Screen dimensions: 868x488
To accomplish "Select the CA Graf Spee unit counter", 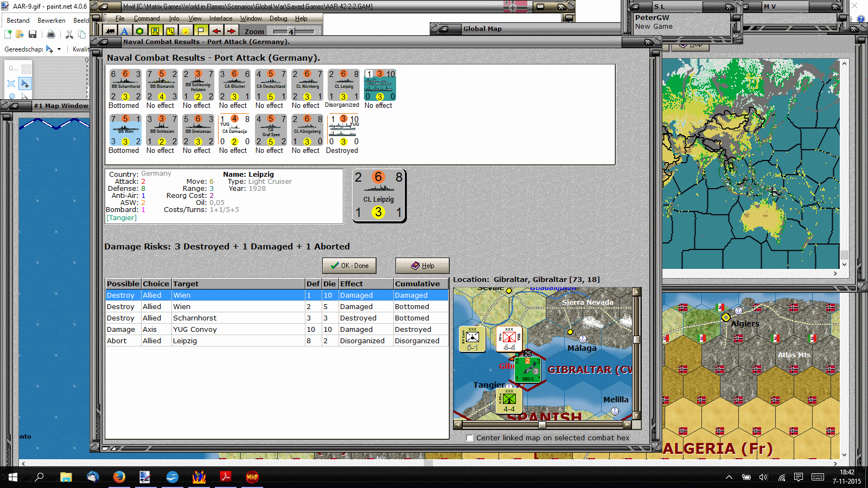I will click(x=271, y=130).
